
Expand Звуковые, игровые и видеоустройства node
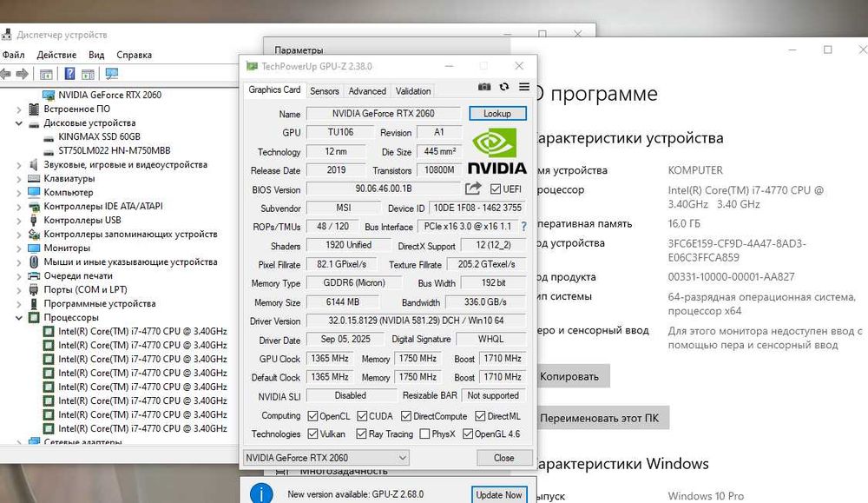tap(19, 164)
